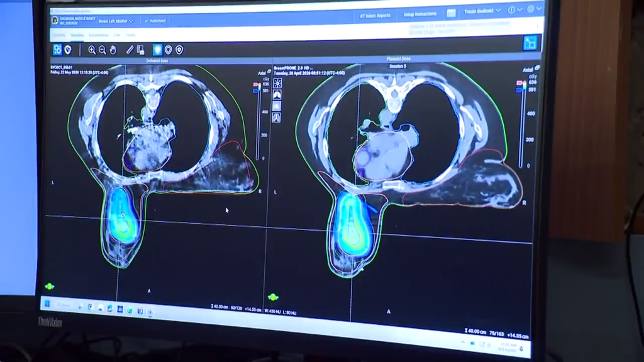Click the Authorized status indicator
The width and height of the screenshot is (644, 362).
(x=155, y=21)
